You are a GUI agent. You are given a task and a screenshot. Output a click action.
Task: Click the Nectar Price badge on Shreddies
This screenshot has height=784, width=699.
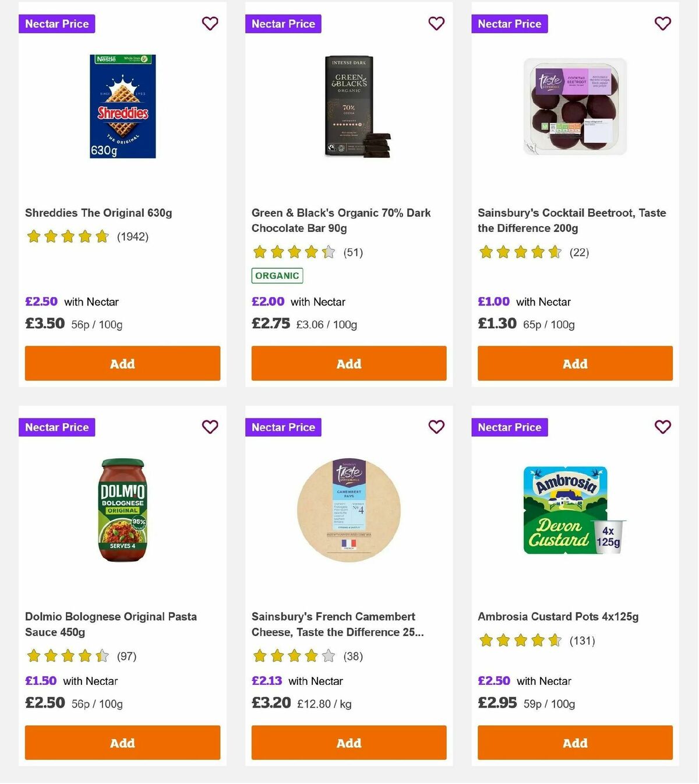[x=57, y=24]
